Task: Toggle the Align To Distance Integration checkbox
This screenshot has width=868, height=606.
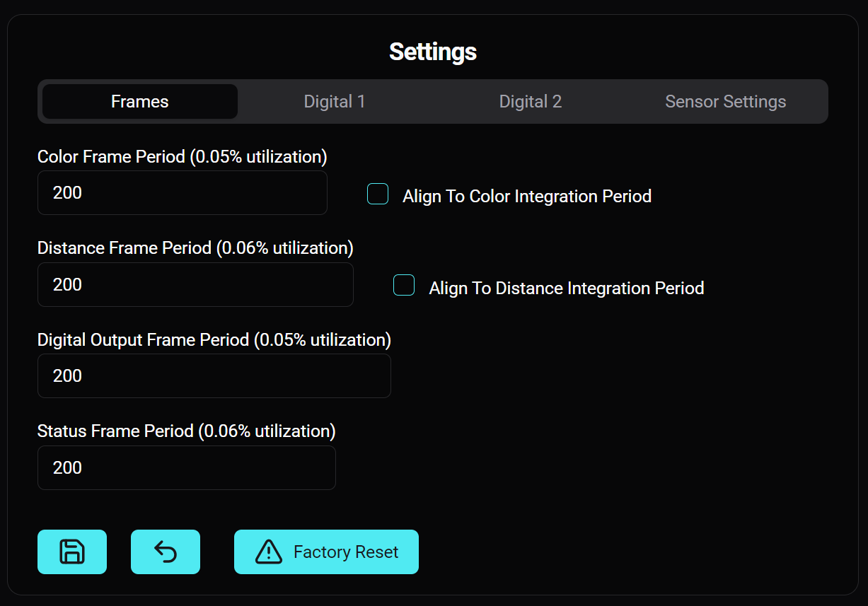Action: (404, 285)
